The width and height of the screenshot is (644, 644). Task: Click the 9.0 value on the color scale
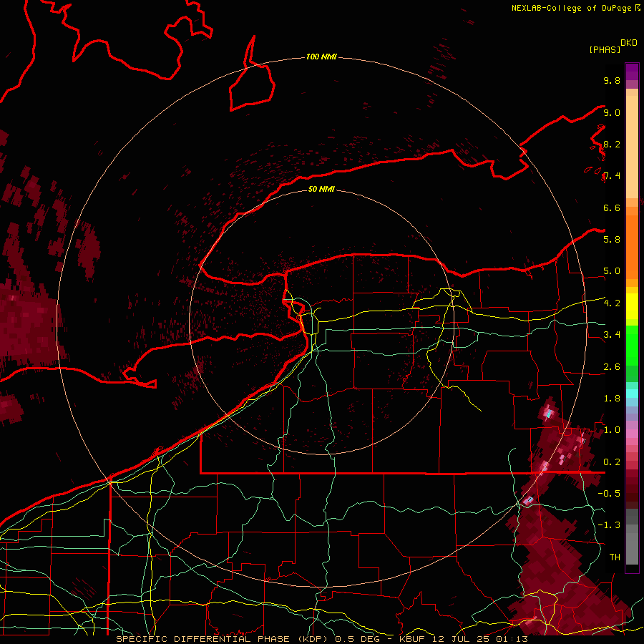coord(612,112)
